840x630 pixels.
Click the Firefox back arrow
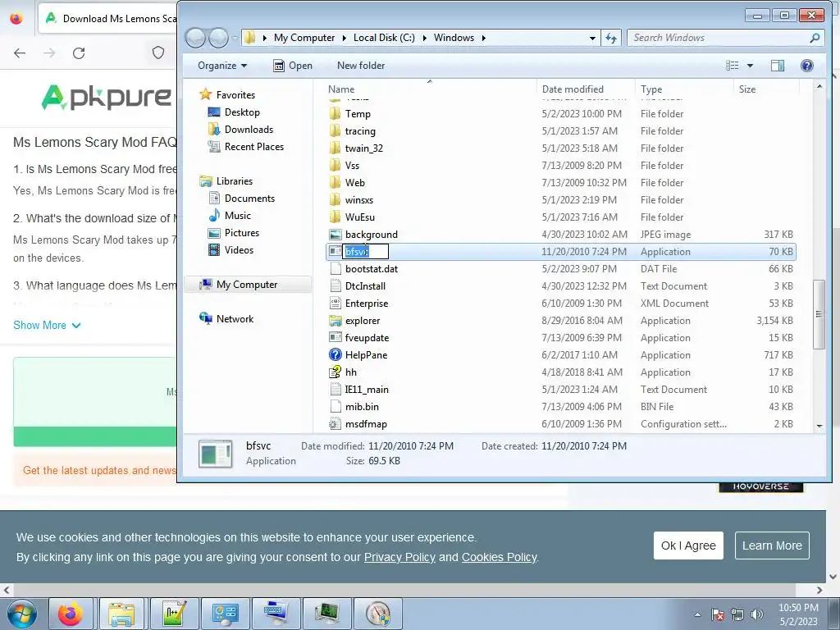click(x=20, y=53)
